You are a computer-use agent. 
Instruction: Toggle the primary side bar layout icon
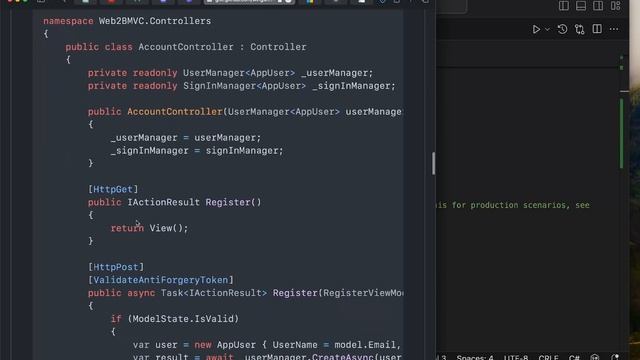coord(564,6)
